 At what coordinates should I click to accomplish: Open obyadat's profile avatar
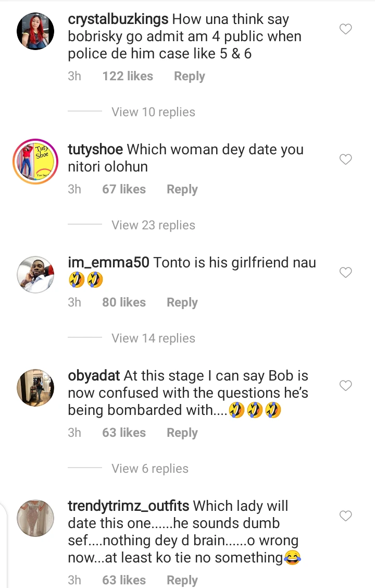tap(35, 388)
